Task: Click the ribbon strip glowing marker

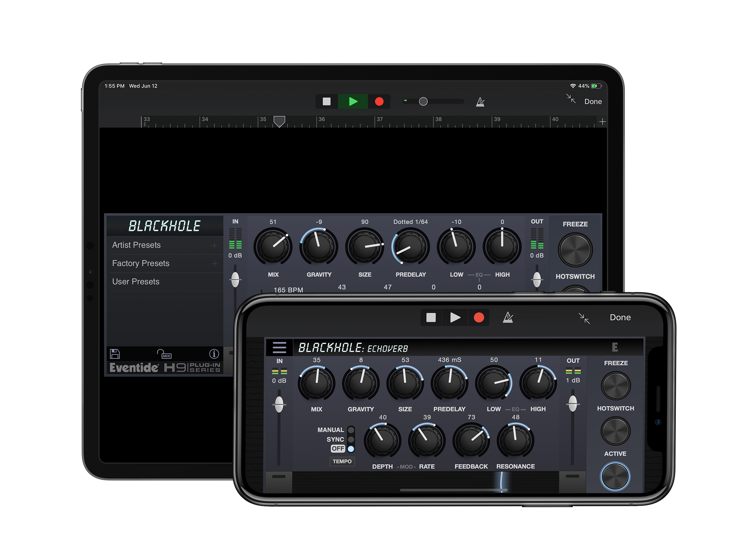Action: tap(502, 482)
